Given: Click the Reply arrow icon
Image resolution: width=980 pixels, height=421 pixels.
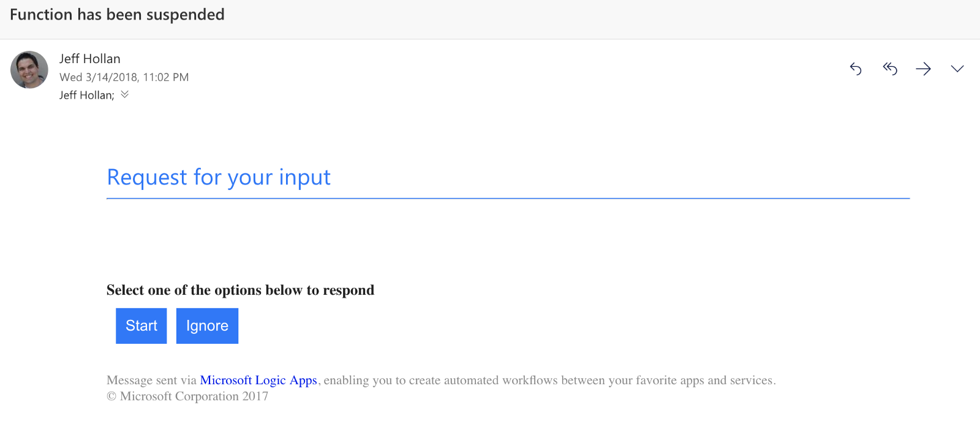Looking at the screenshot, I should click(x=856, y=69).
